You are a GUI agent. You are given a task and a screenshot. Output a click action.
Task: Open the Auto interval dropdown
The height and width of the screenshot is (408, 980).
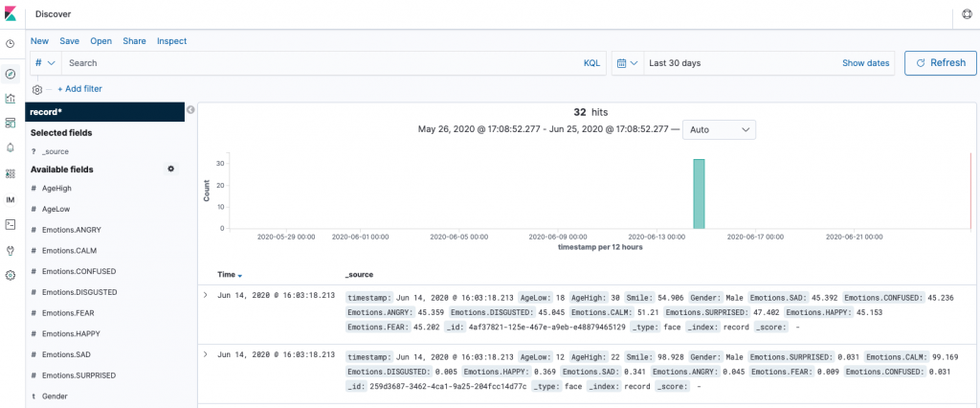click(x=719, y=129)
